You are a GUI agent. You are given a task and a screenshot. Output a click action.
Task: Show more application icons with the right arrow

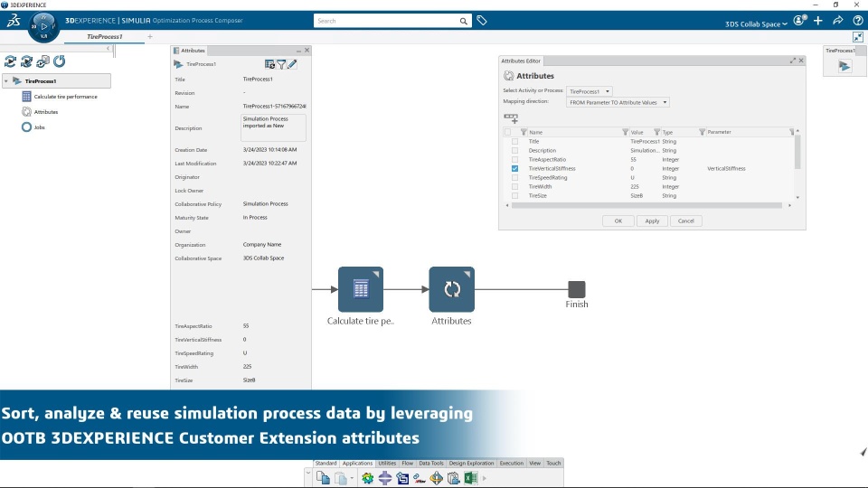pos(485,479)
